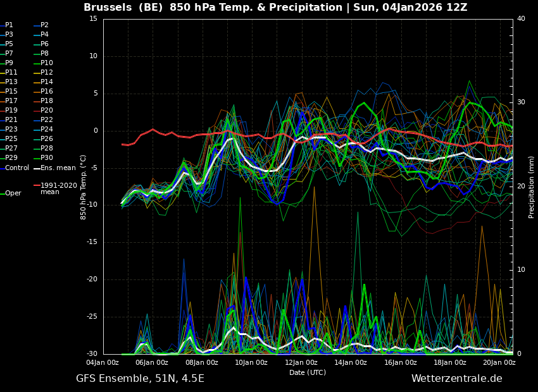538x392 pixels.
Task: Click the P21 legend label
Action: click(x=11, y=120)
